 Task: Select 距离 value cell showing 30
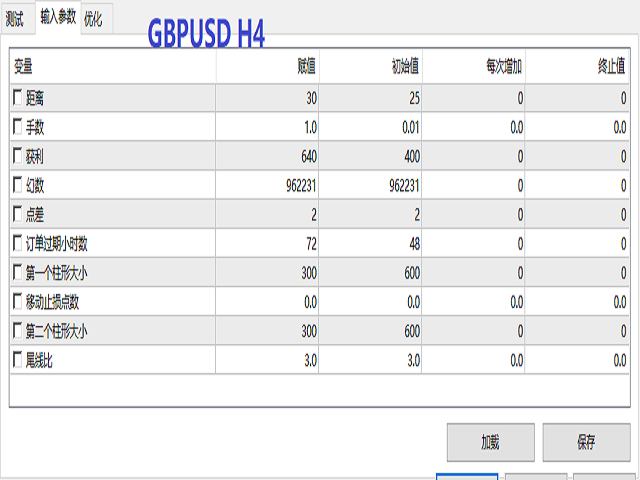pos(267,98)
